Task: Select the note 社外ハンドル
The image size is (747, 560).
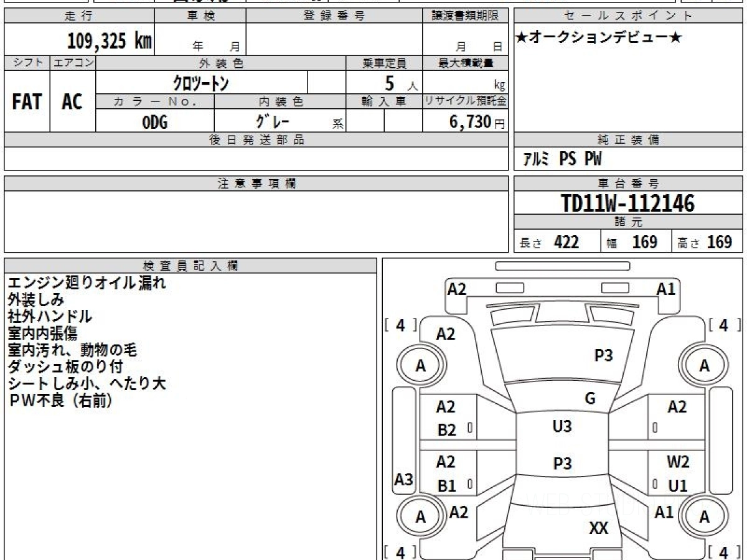Action: click(50, 317)
